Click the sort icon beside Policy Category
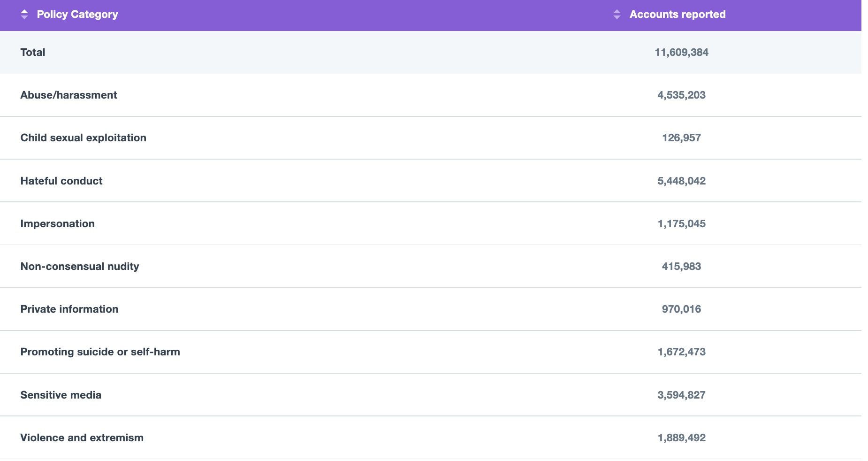868x461 pixels. 24,15
